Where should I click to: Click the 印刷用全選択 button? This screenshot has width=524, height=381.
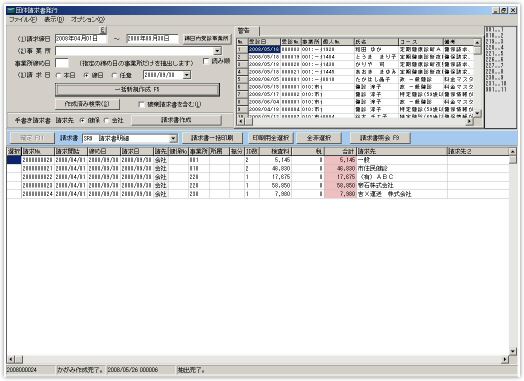(271, 138)
